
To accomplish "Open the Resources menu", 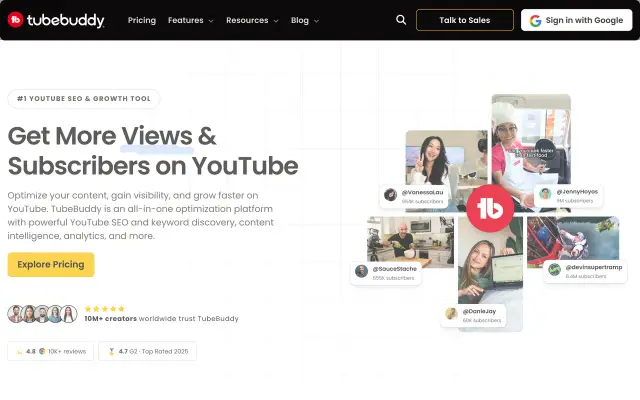I will [252, 20].
